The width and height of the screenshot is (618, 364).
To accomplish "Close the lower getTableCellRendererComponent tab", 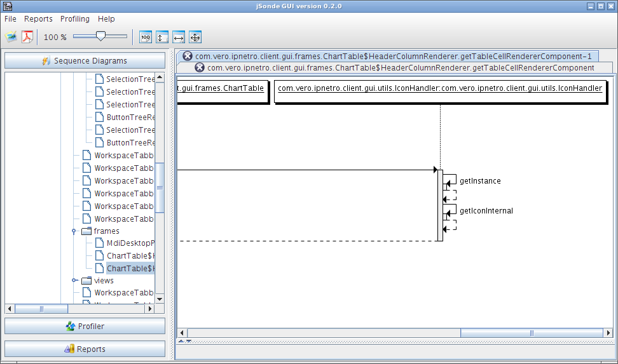I will coord(200,67).
